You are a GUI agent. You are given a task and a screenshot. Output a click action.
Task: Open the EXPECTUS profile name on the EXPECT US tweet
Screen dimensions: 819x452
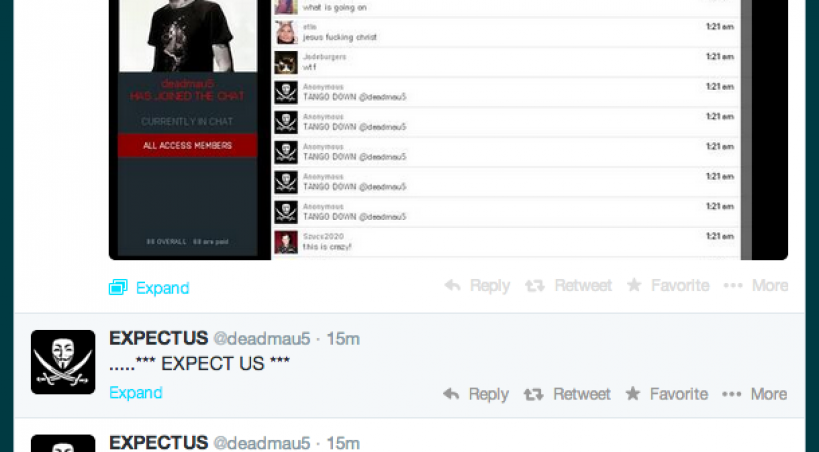point(159,338)
